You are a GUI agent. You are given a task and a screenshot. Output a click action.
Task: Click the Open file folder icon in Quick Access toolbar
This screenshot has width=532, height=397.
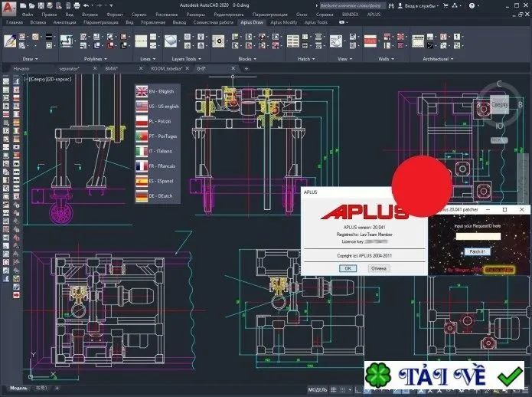[x=31, y=5]
